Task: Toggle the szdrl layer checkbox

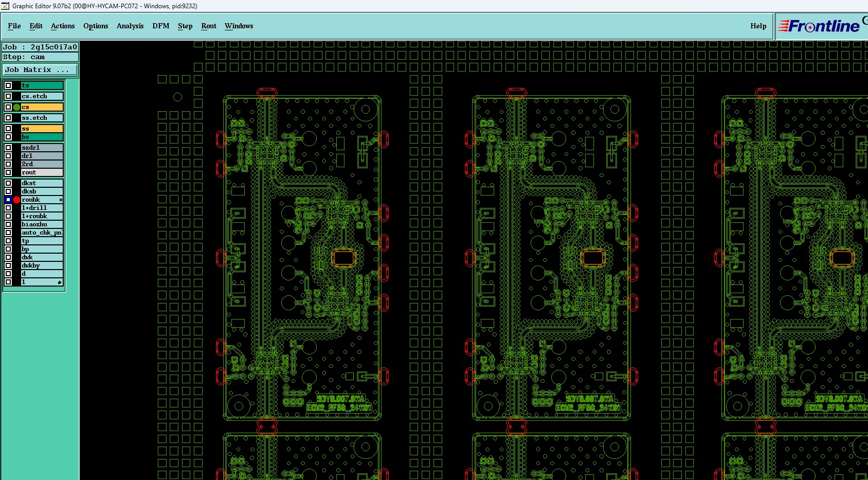Action: pyautogui.click(x=8, y=148)
